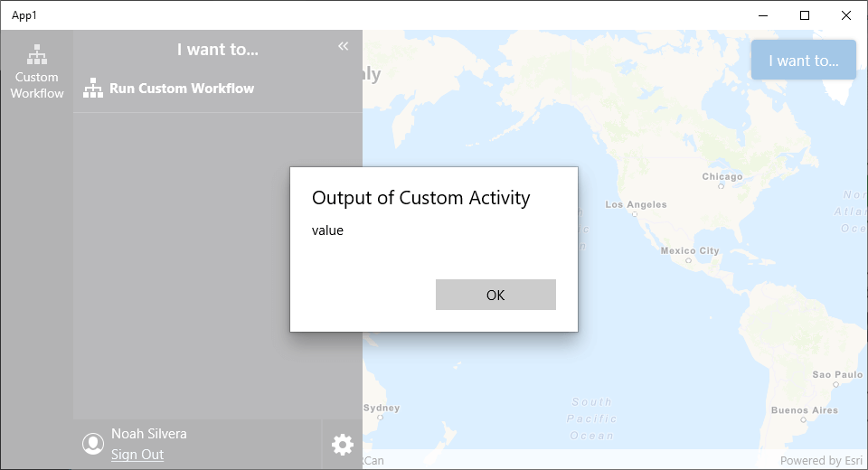Image resolution: width=868 pixels, height=470 pixels.
Task: Click the Los Angeles label on the map
Action: (636, 205)
